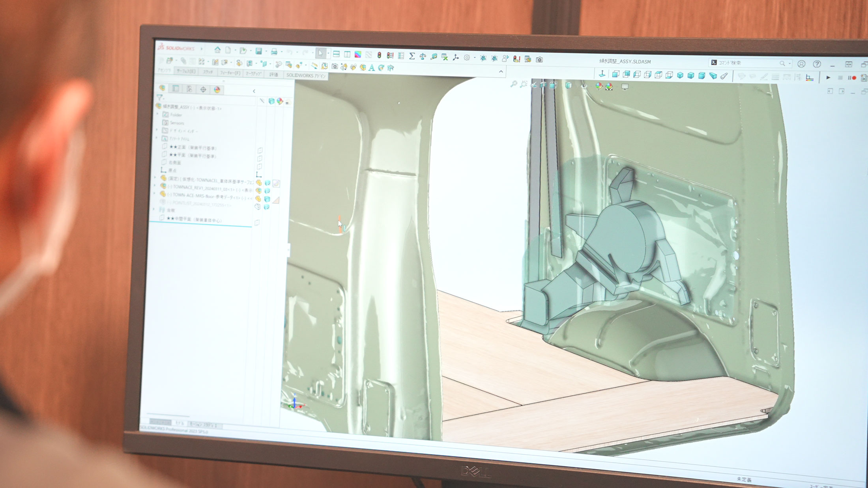The width and height of the screenshot is (868, 488).
Task: Click the Save disk icon
Action: point(259,51)
